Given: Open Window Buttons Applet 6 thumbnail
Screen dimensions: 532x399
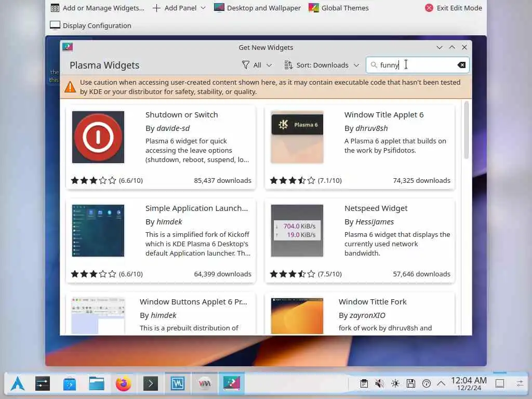Looking at the screenshot, I should [x=98, y=316].
